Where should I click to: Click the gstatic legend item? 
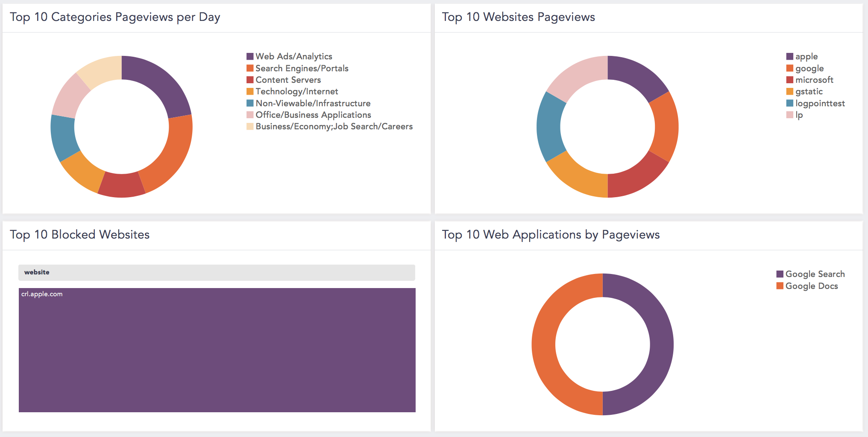point(809,91)
